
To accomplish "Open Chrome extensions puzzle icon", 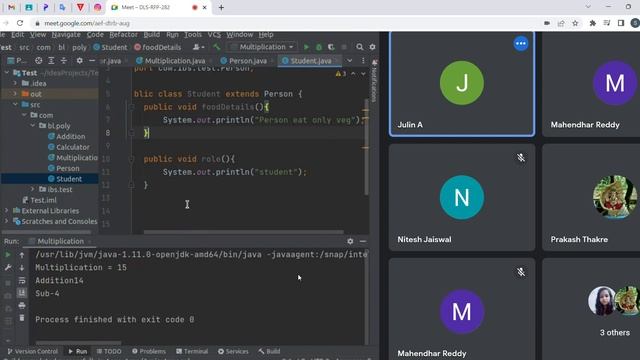I will [593, 23].
